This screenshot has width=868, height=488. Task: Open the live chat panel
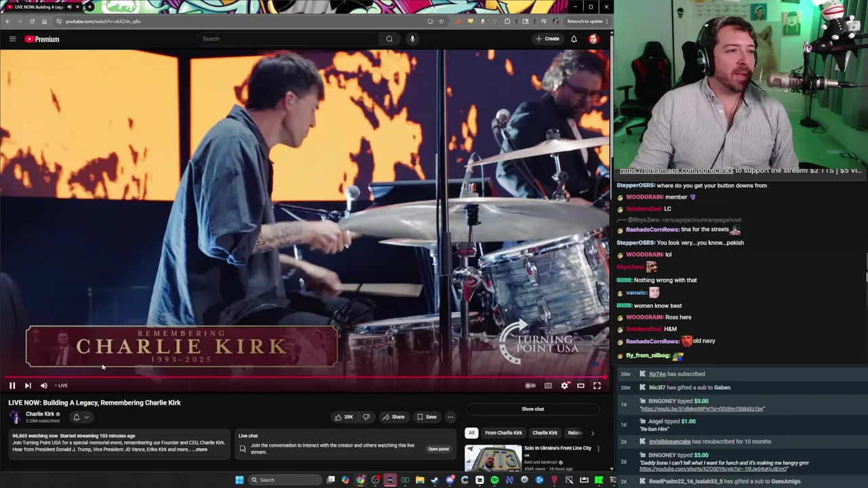[x=438, y=449]
